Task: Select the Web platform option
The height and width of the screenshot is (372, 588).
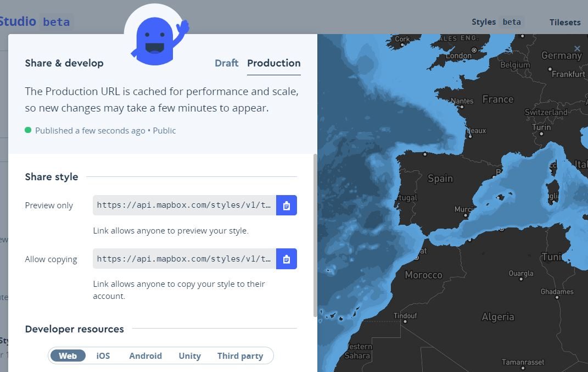Action: (68, 356)
